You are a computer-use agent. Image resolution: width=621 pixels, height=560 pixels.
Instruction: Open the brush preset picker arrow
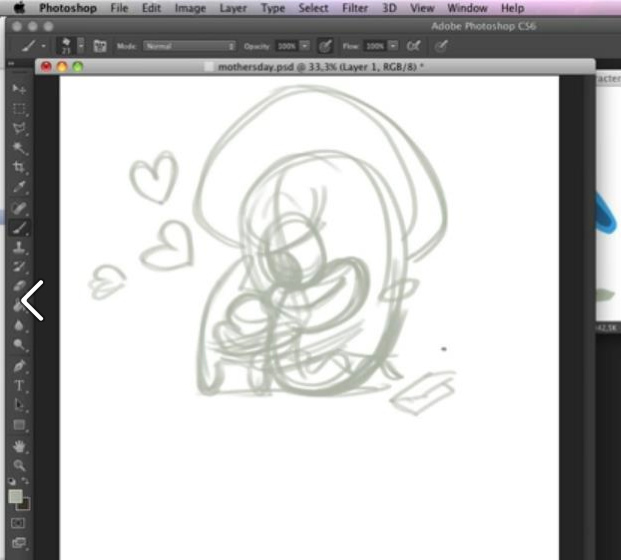81,46
